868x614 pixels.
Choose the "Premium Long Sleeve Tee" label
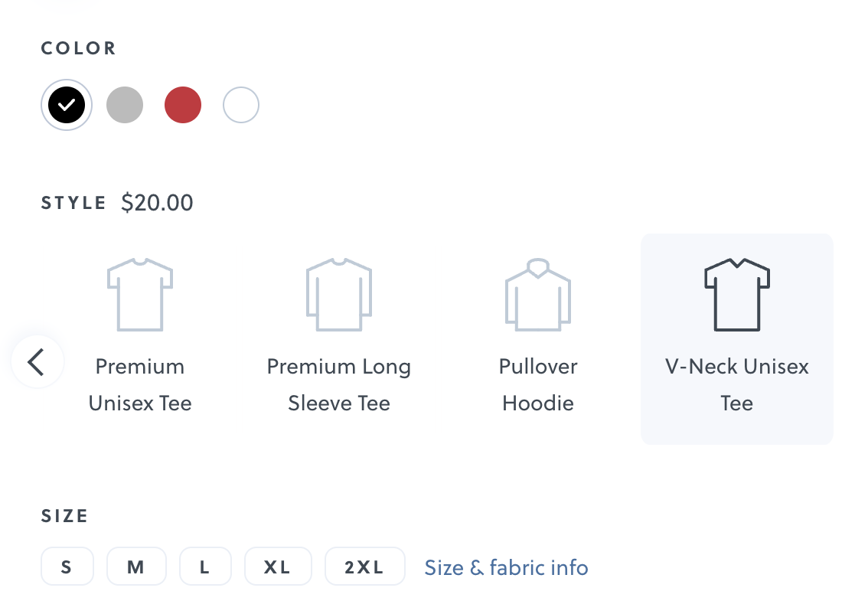pyautogui.click(x=339, y=384)
